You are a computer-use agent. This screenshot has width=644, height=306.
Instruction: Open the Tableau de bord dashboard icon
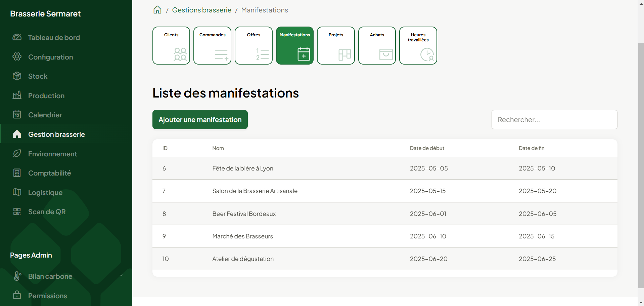[x=17, y=37]
